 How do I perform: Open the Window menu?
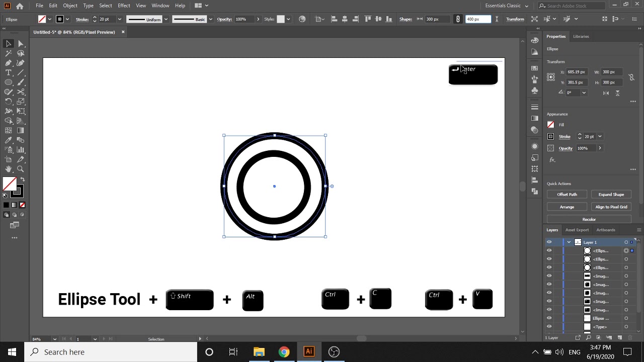[x=160, y=6]
